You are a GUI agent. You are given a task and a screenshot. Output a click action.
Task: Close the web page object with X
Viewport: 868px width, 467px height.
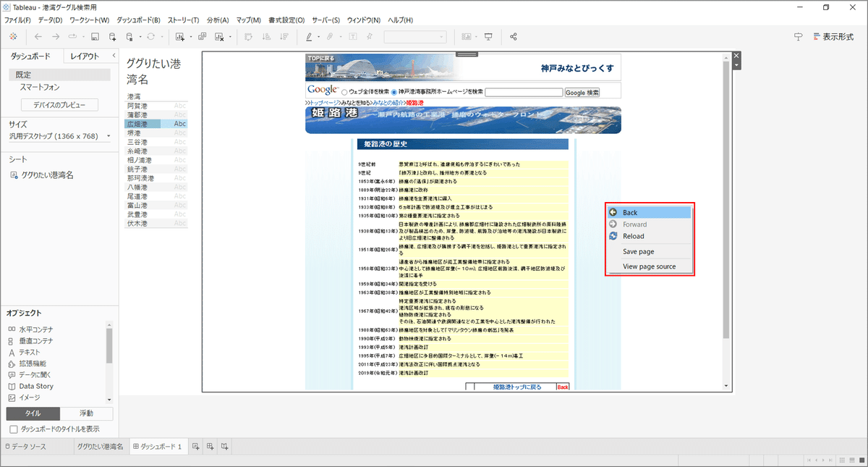point(737,56)
